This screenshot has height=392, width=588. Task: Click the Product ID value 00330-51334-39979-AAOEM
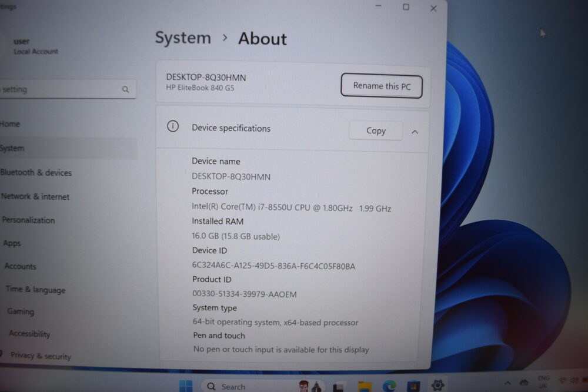245,294
